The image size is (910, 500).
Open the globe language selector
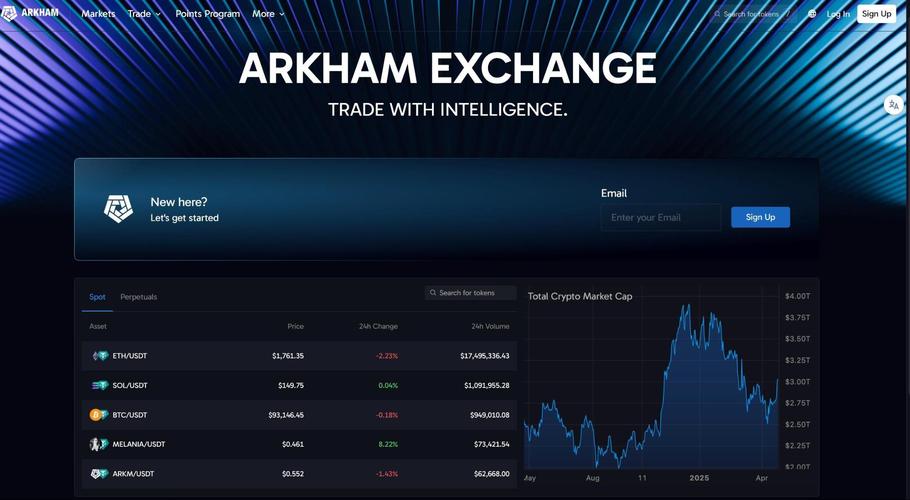[x=812, y=14]
